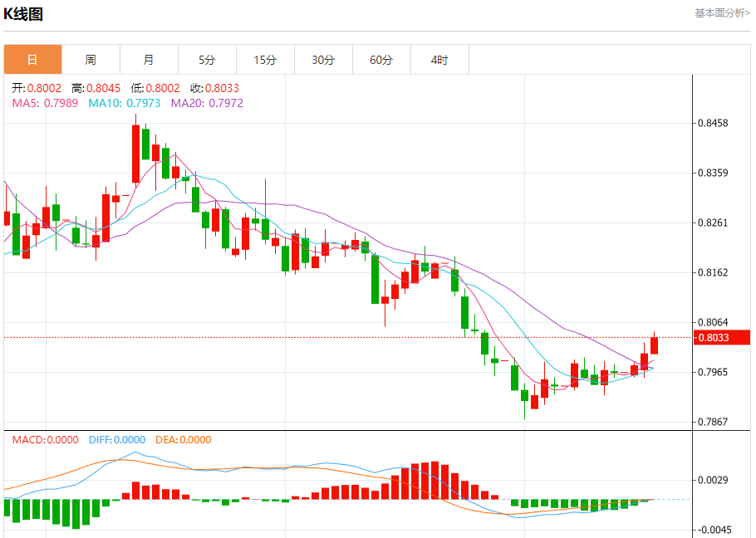
Task: Click the 收:0.8033 close price value
Action: tap(214, 88)
